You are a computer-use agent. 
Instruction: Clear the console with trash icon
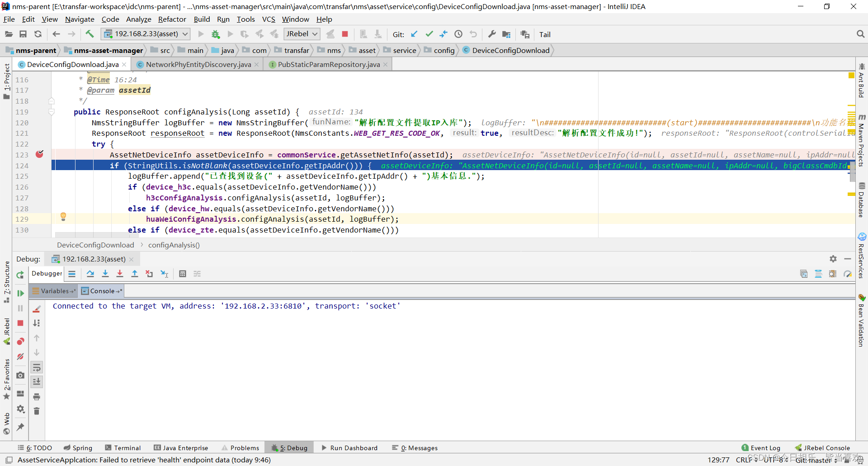click(x=37, y=411)
